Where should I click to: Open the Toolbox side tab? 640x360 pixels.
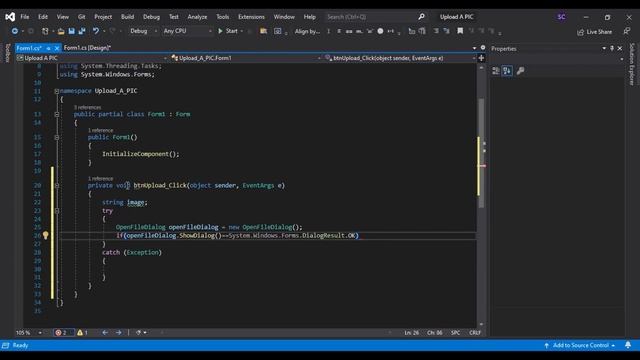click(7, 53)
